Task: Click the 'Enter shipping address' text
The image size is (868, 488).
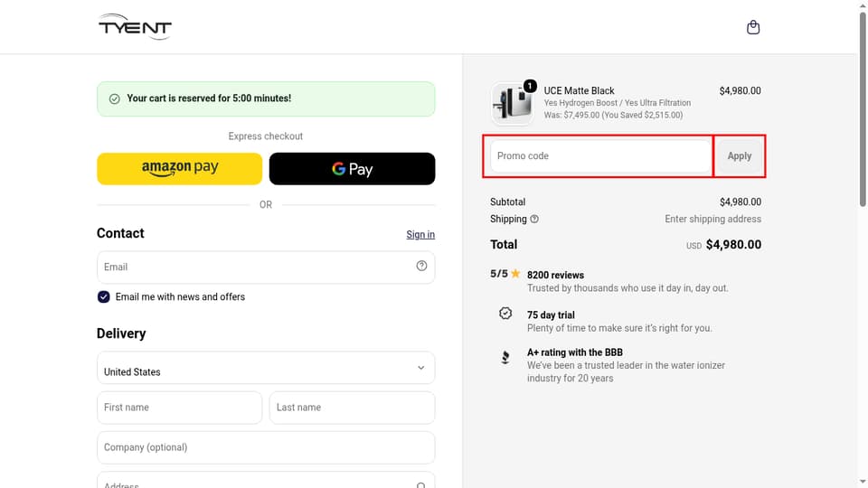Action: pyautogui.click(x=713, y=219)
